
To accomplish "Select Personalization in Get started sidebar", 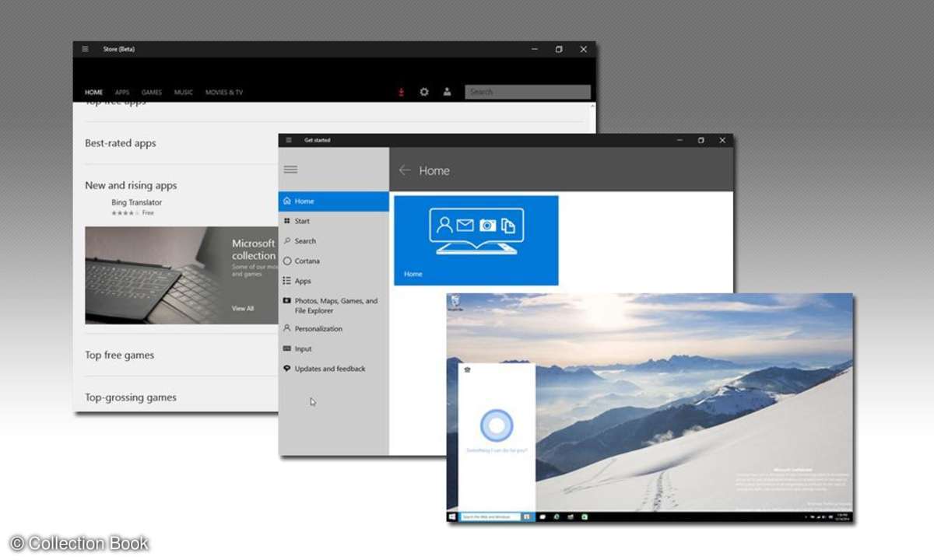I will click(x=334, y=329).
